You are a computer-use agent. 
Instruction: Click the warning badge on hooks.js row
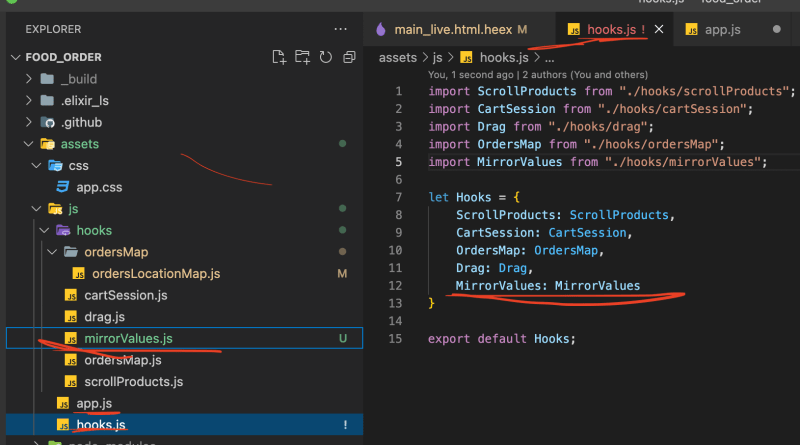[345, 425]
